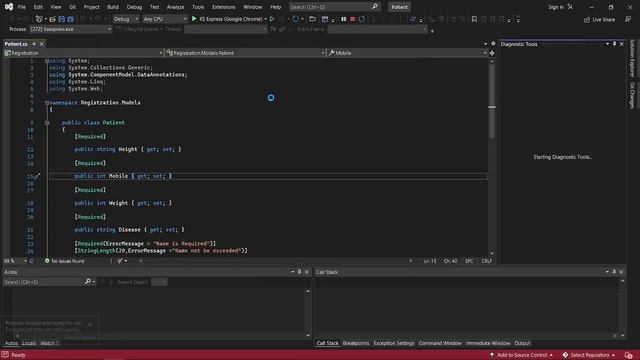Close the Diagnostic Tools panel

coord(622,44)
